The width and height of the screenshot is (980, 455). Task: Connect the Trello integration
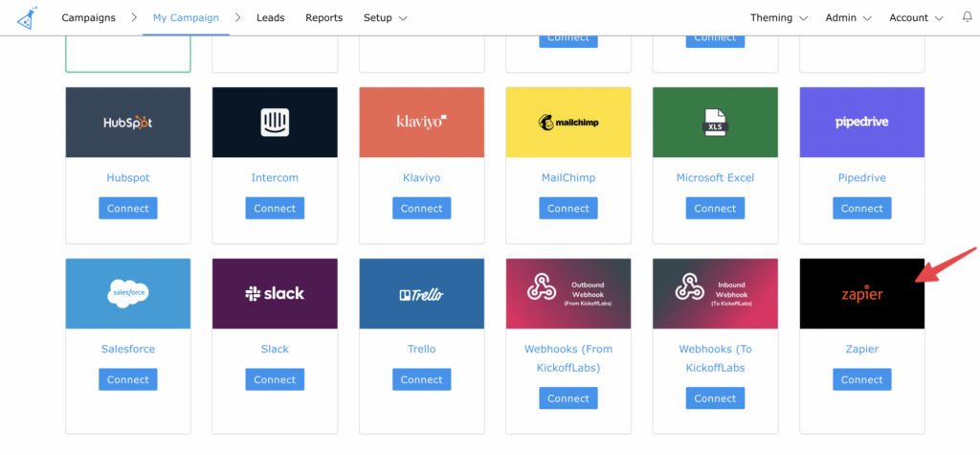(x=422, y=380)
